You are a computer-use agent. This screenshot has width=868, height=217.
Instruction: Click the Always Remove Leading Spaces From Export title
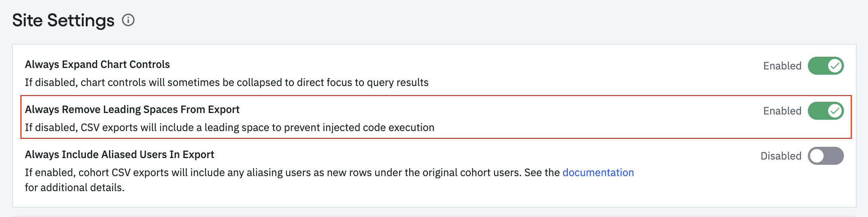(132, 110)
